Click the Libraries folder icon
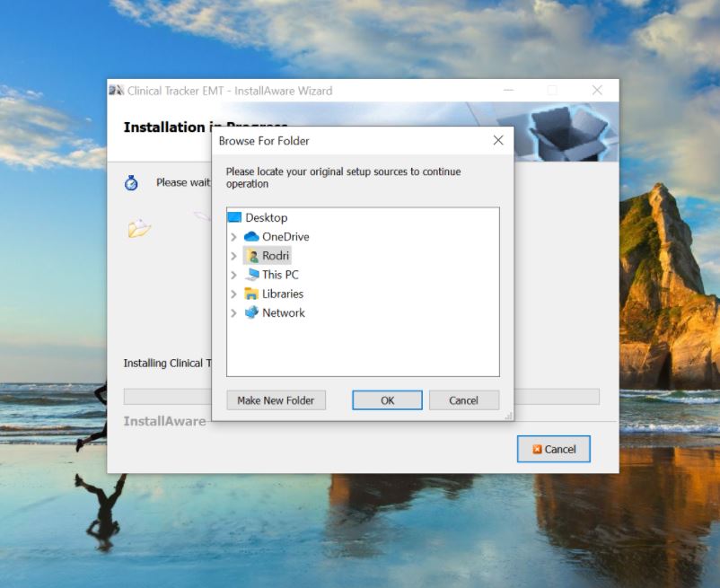 [x=251, y=294]
